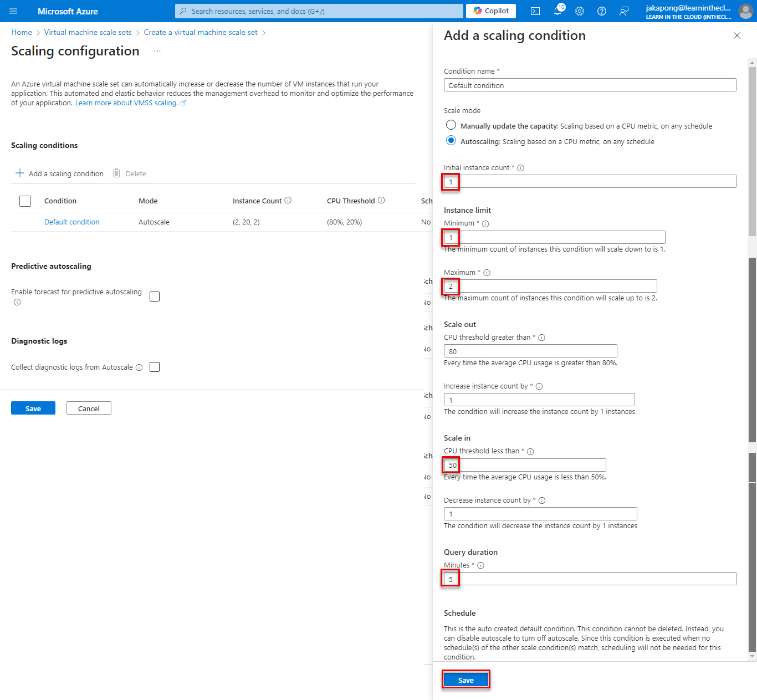This screenshot has width=757, height=700.
Task: Click the CPU Threshold info icon
Action: tap(381, 201)
